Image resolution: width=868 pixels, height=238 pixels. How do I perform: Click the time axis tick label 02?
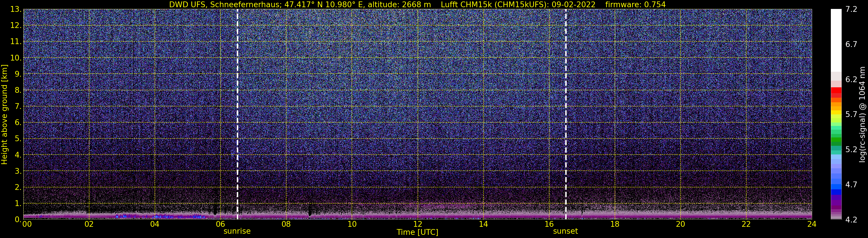(89, 224)
